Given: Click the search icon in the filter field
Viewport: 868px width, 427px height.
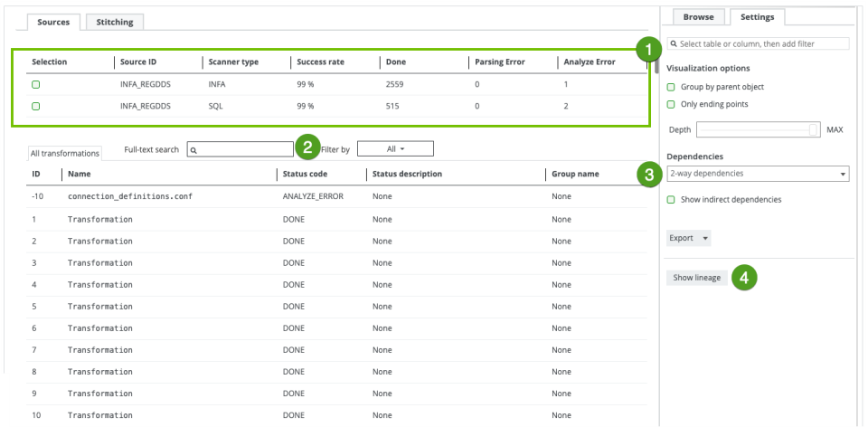Looking at the screenshot, I should tap(675, 43).
